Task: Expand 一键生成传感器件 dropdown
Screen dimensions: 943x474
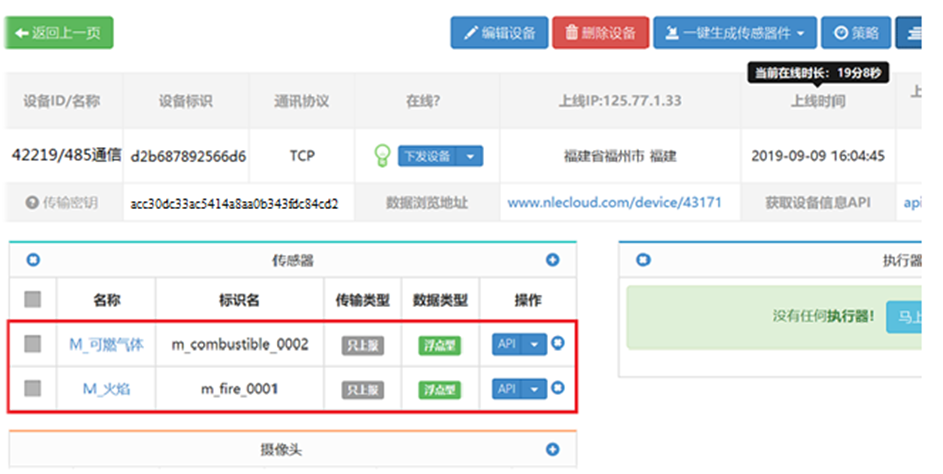Action: (735, 32)
